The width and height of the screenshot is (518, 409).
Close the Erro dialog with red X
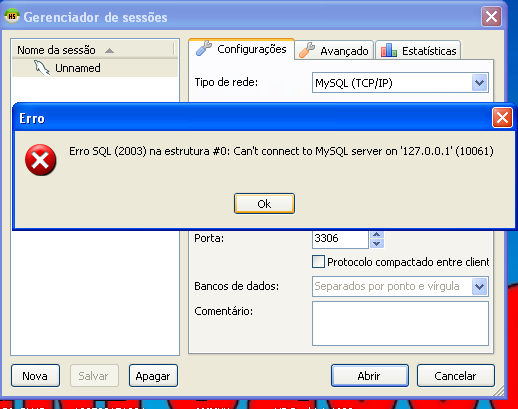click(502, 117)
